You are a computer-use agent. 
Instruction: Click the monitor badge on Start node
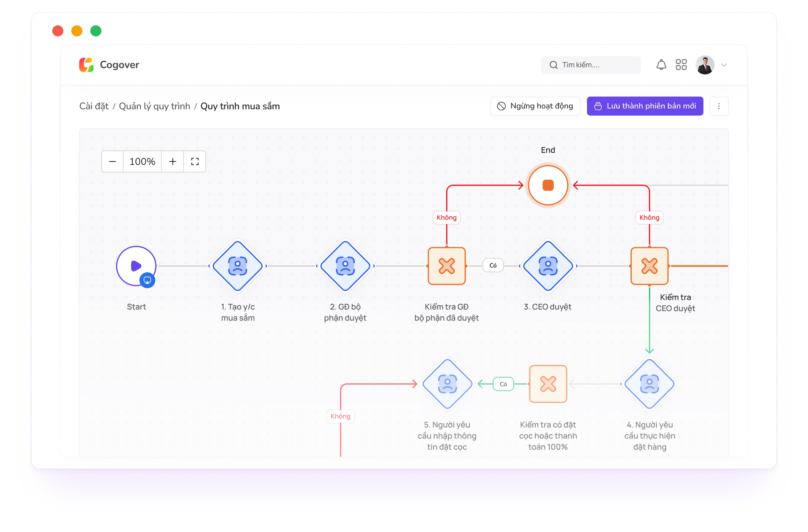point(147,280)
